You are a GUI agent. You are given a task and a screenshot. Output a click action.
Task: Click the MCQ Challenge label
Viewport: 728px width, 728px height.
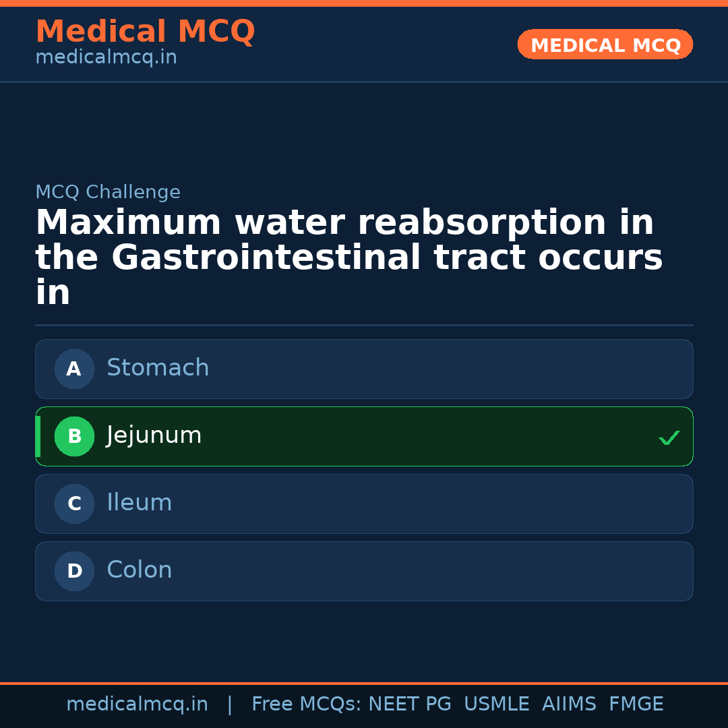[x=108, y=192]
